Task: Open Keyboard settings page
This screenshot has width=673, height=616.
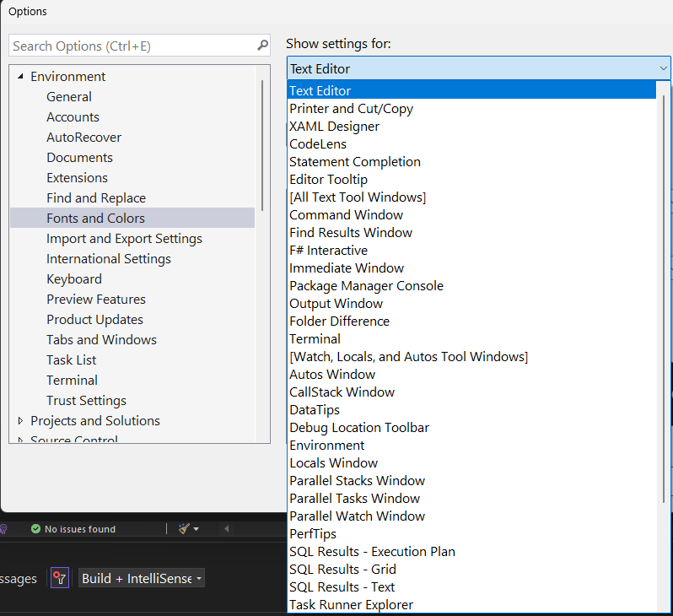Action: (x=74, y=278)
